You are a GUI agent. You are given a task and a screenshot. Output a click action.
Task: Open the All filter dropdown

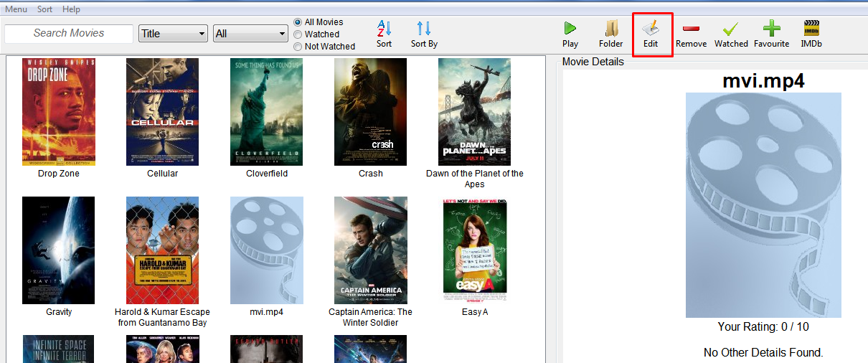click(250, 34)
